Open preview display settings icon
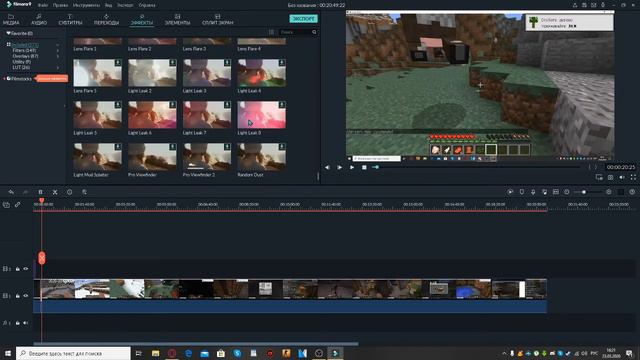 tap(599, 177)
